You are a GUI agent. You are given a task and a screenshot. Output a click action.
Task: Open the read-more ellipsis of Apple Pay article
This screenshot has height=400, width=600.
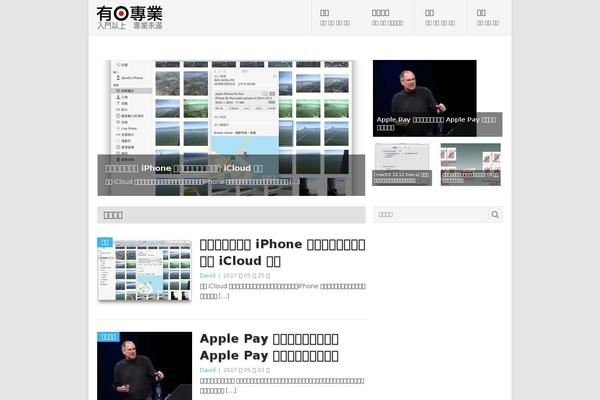click(231, 390)
